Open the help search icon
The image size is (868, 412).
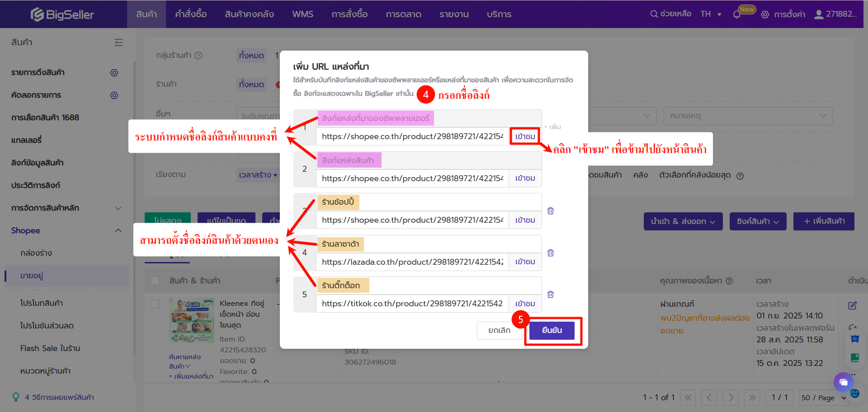pos(654,14)
